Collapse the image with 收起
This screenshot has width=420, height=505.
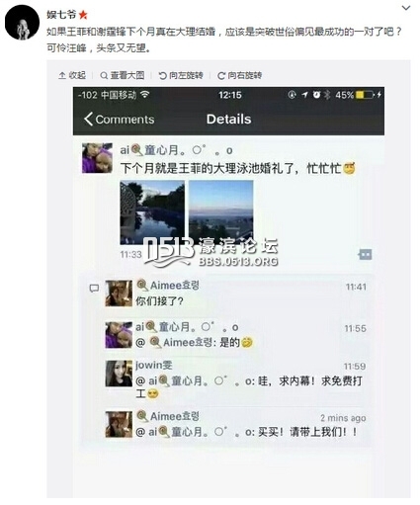(72, 75)
